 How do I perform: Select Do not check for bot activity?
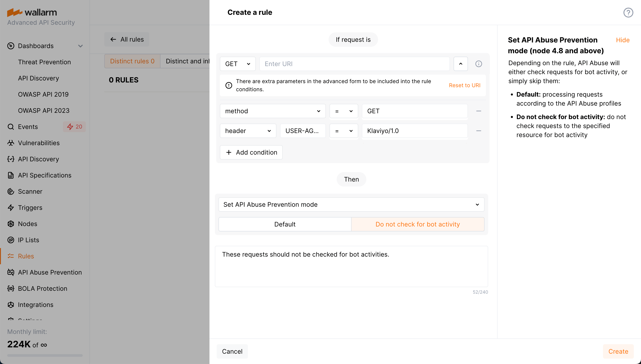(418, 224)
